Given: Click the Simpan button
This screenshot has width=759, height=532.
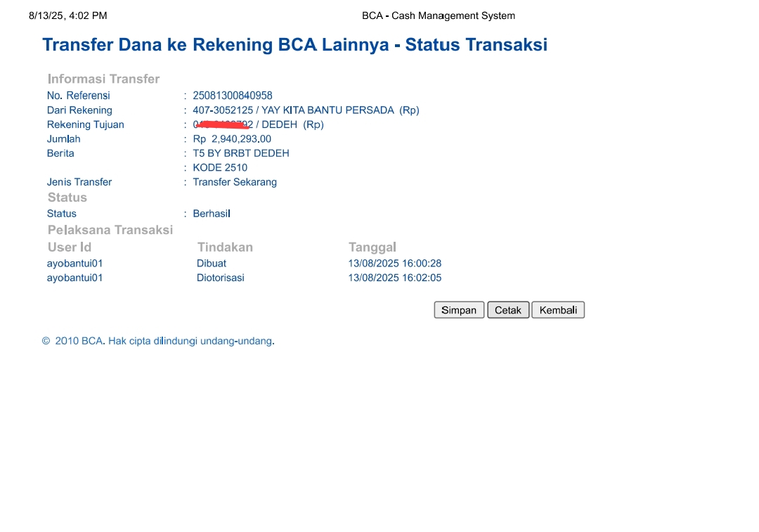Looking at the screenshot, I should click(459, 310).
